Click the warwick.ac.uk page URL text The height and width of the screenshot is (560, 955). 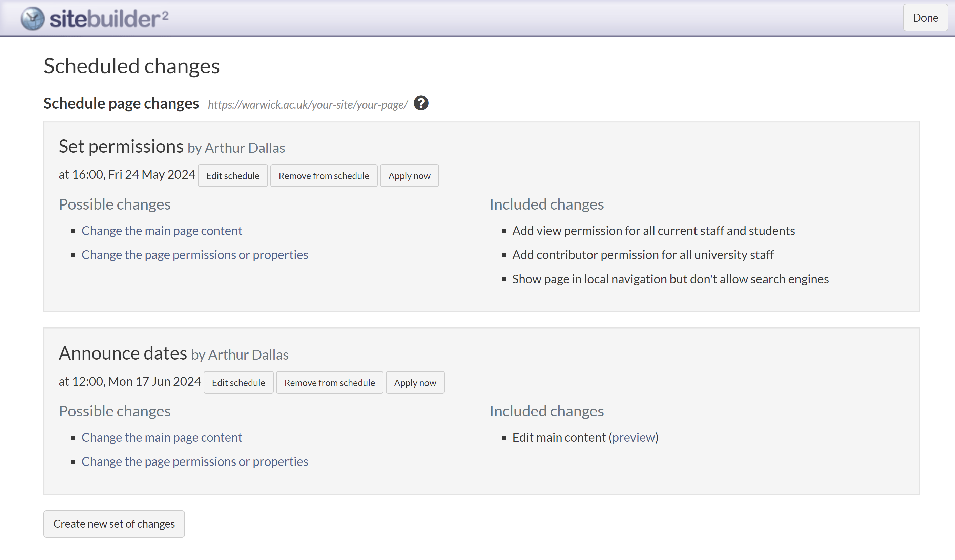pyautogui.click(x=307, y=105)
